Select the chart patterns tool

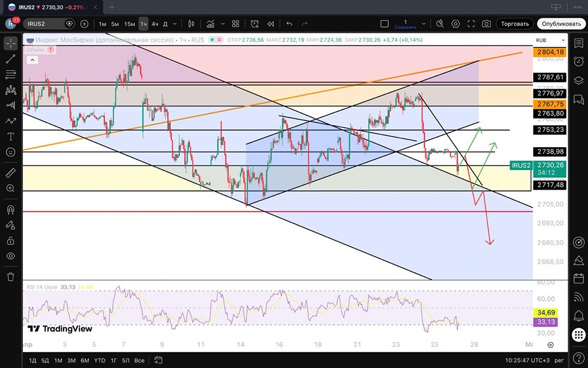[11, 90]
